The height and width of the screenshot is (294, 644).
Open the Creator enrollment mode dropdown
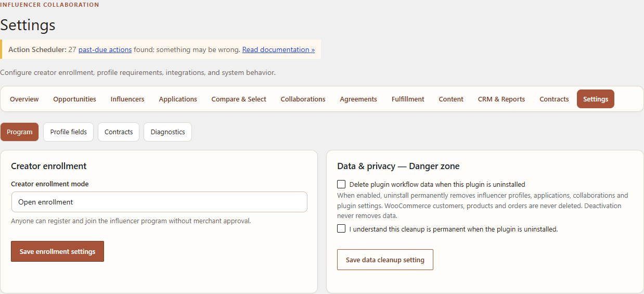(159, 202)
